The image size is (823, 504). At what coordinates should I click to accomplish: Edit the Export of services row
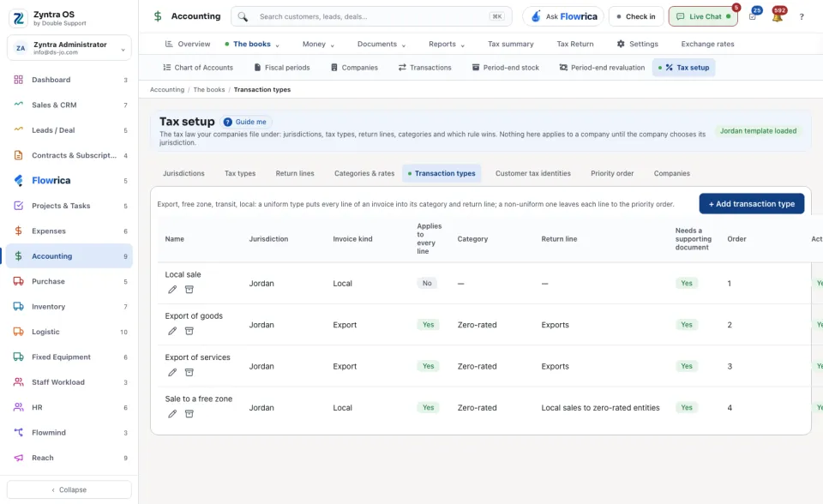(x=172, y=372)
